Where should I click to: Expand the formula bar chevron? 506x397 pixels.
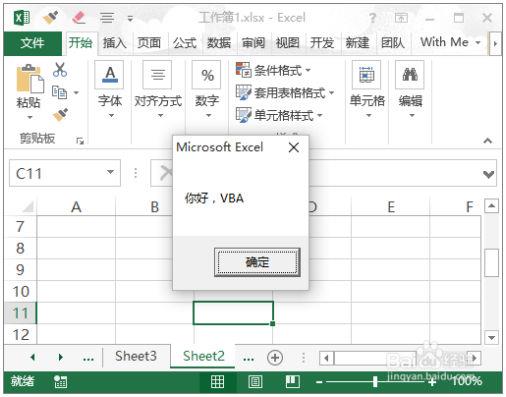(x=489, y=174)
